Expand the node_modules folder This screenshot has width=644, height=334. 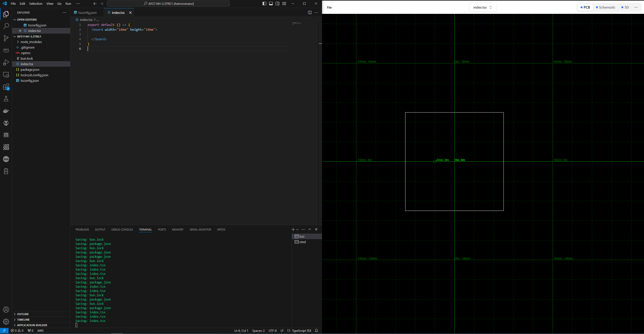(31, 42)
